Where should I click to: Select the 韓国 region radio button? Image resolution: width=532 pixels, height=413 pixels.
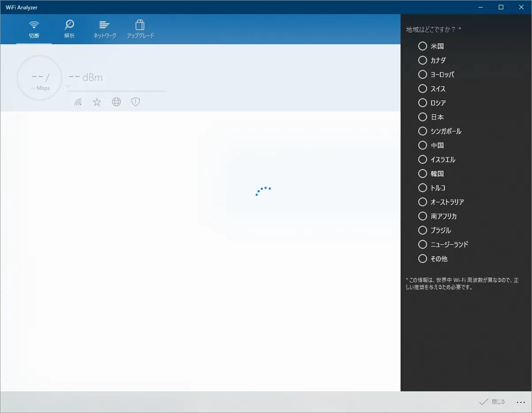[423, 174]
